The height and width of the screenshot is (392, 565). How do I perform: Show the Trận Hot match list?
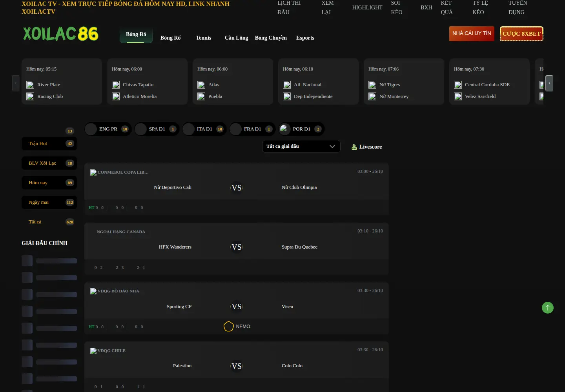coord(49,143)
